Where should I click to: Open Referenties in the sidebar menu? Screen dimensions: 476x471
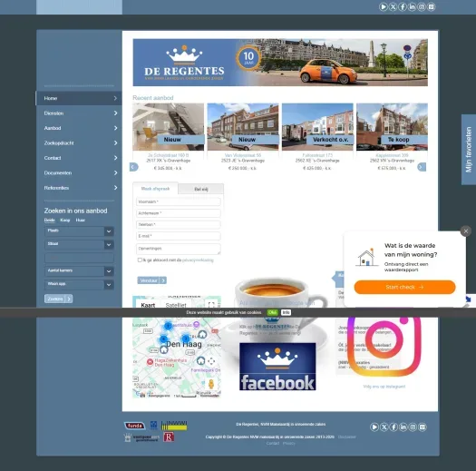[79, 188]
